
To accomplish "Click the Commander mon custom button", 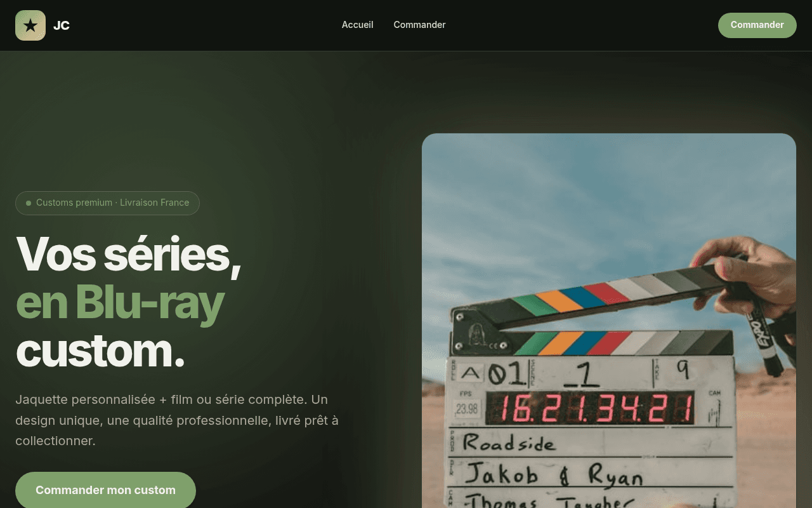I will (x=105, y=490).
